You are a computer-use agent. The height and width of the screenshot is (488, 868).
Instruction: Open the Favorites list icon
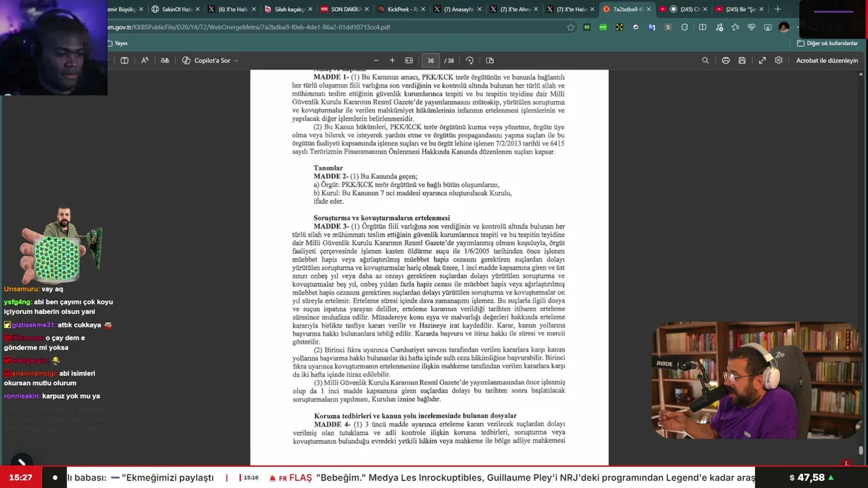736,27
